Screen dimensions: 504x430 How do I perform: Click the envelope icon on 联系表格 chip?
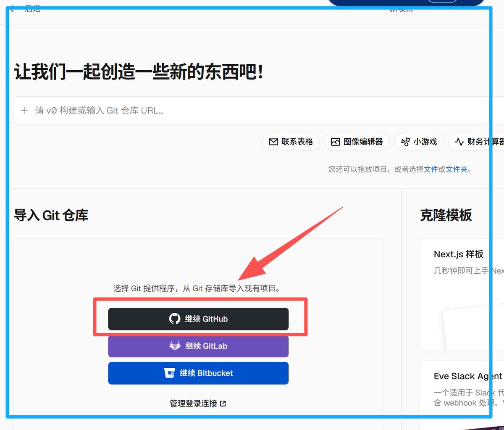click(273, 142)
